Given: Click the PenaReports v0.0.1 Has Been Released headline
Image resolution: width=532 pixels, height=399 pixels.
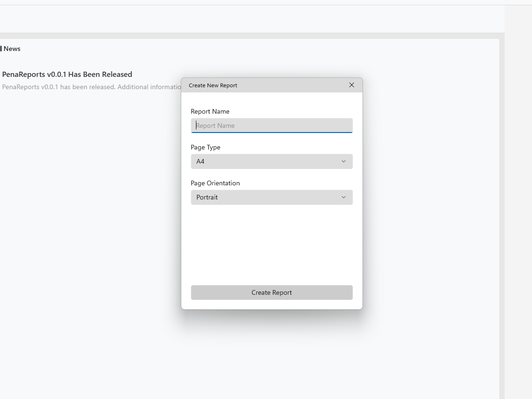Looking at the screenshot, I should (68, 74).
